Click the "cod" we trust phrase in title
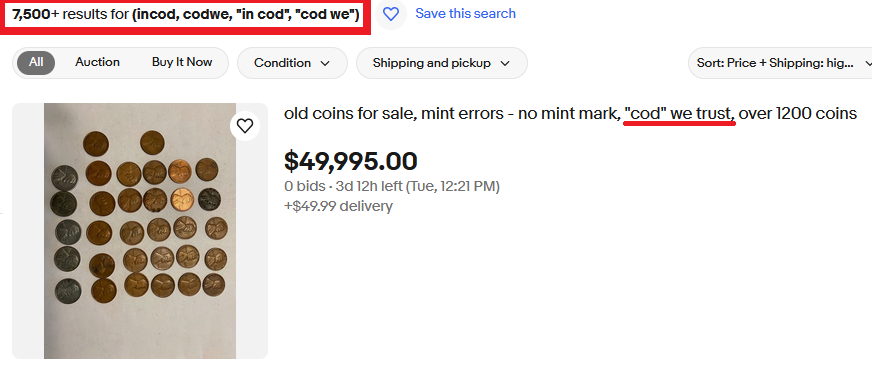This screenshot has height=365, width=872. pyautogui.click(x=680, y=114)
